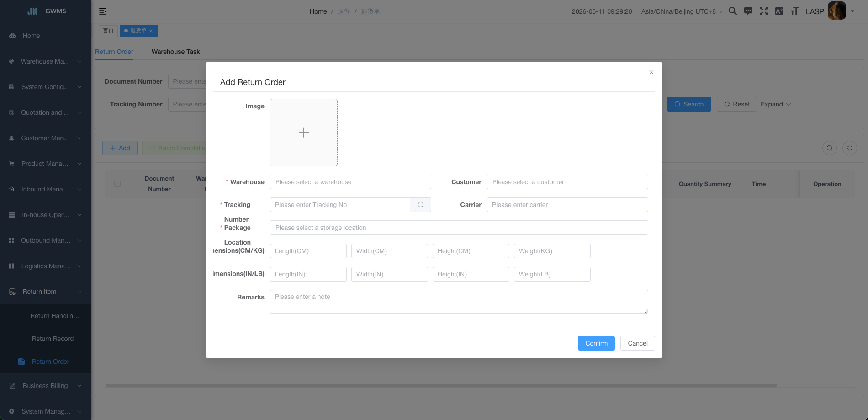Image resolution: width=868 pixels, height=420 pixels.
Task: Expand Inbound Management sidebar menu
Action: [x=46, y=189]
